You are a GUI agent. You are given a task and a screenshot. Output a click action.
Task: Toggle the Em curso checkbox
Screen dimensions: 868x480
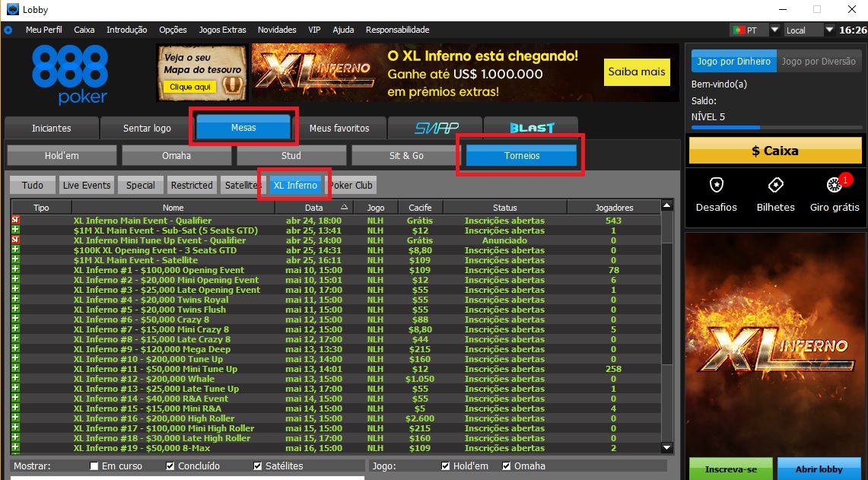[94, 466]
